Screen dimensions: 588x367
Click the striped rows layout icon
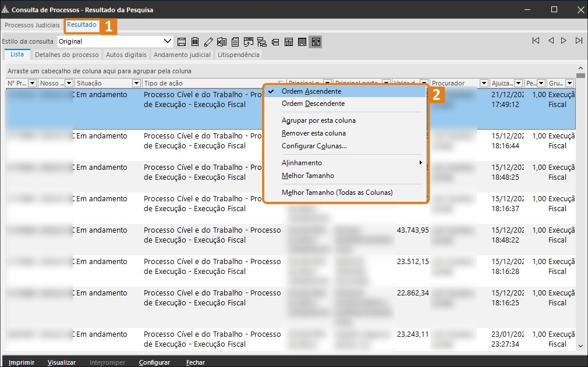[302, 41]
